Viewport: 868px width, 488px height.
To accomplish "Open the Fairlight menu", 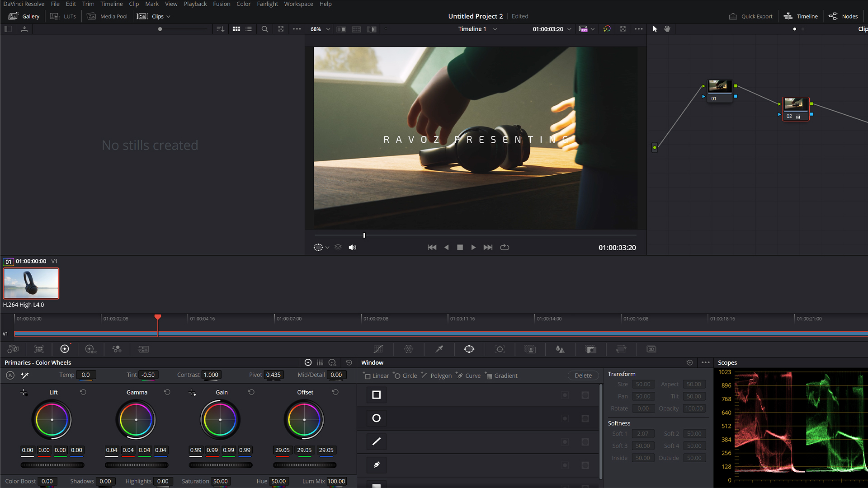I will pos(267,4).
